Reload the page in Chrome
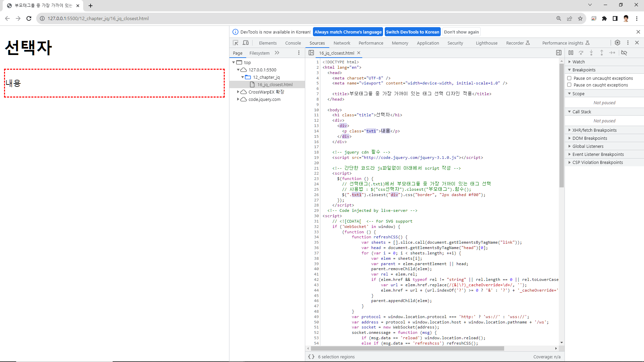644x362 pixels. click(x=29, y=18)
